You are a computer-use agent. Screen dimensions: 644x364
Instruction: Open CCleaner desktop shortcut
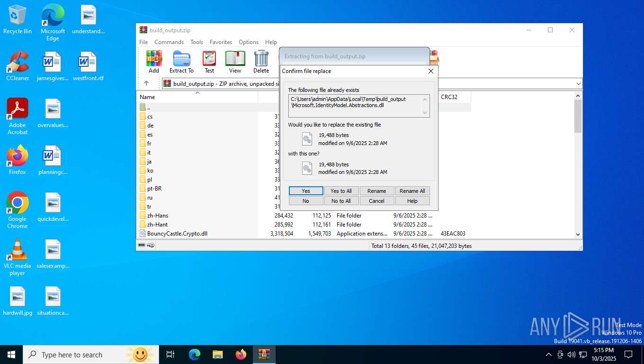[18, 66]
